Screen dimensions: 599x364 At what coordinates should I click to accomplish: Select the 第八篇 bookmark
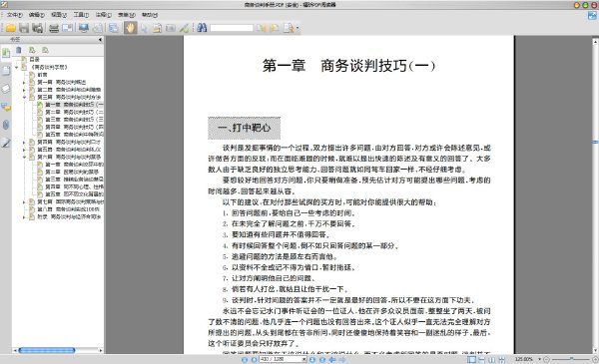(x=68, y=209)
